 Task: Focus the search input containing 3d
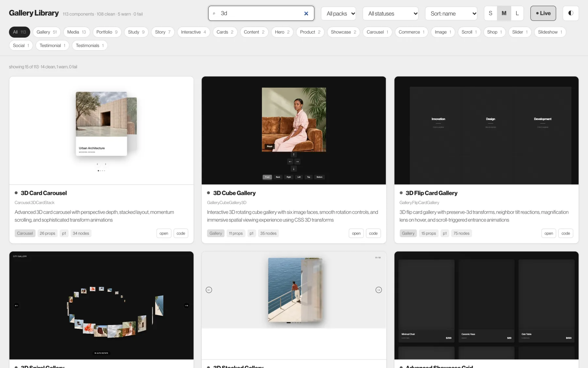[261, 13]
